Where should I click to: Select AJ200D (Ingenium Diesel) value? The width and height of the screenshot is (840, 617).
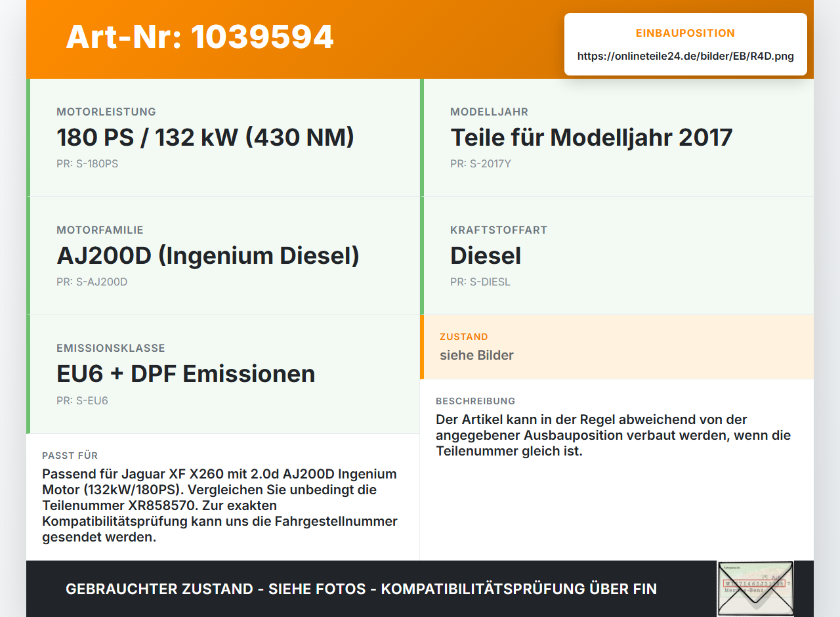pos(208,255)
